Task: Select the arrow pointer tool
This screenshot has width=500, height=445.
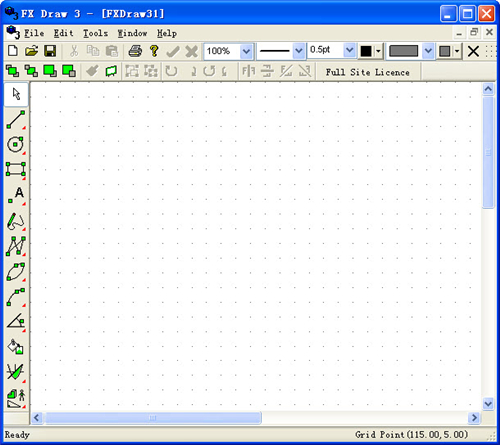Action: (16, 94)
